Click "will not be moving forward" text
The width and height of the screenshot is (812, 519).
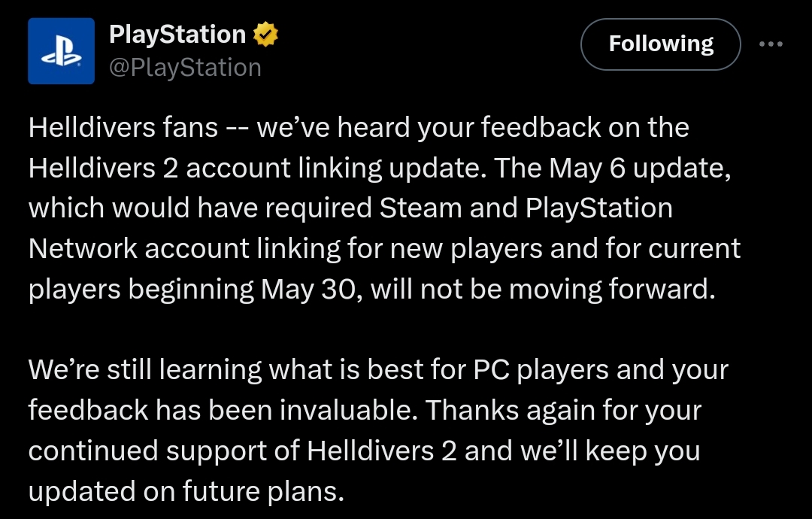coord(541,290)
